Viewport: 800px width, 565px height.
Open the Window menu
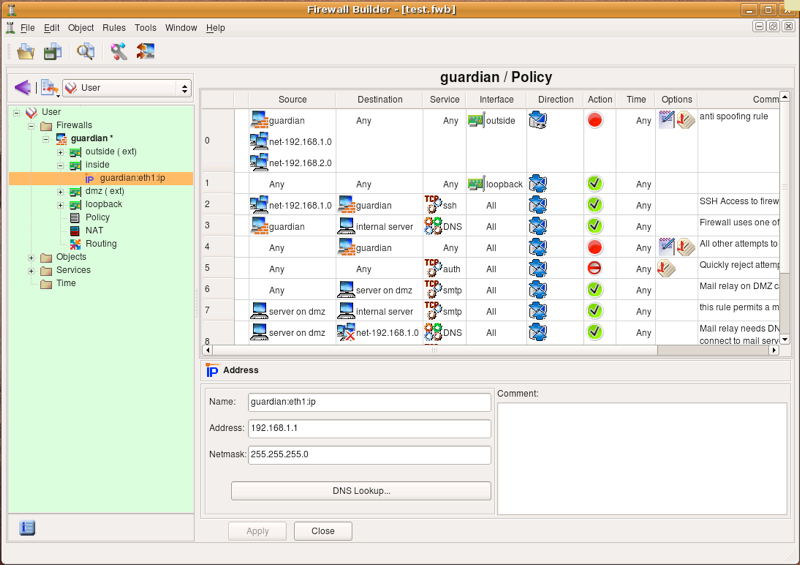(x=181, y=28)
